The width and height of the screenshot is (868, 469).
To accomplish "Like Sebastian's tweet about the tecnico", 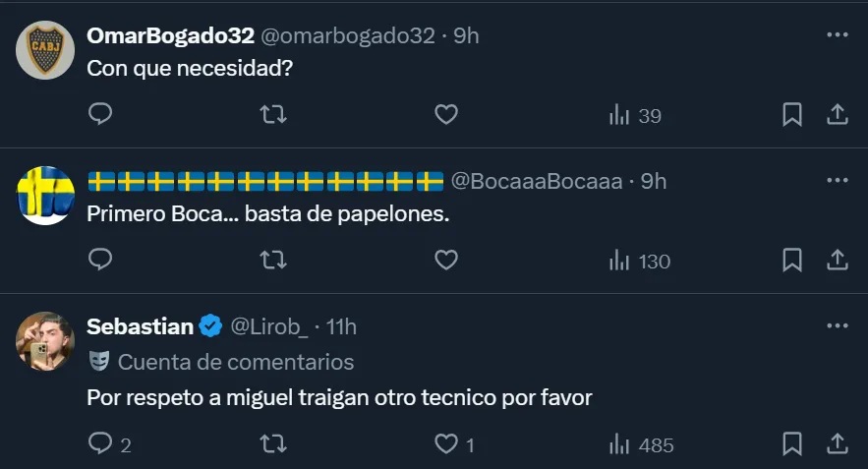I will tap(446, 444).
